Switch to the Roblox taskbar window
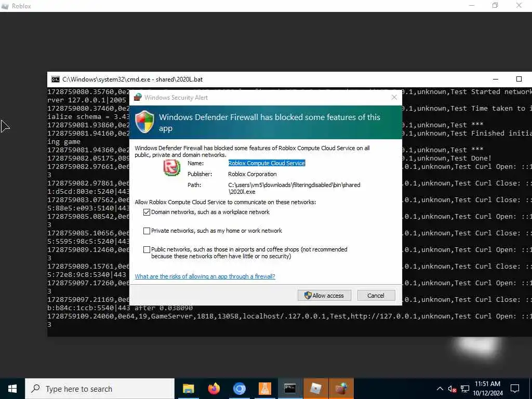 [315, 389]
